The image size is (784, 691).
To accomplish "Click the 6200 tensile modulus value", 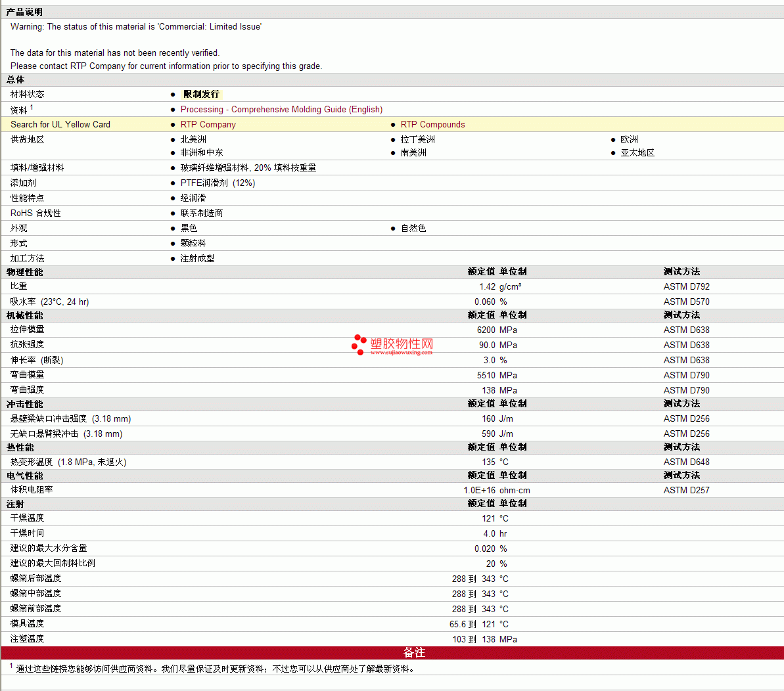I will [x=486, y=330].
